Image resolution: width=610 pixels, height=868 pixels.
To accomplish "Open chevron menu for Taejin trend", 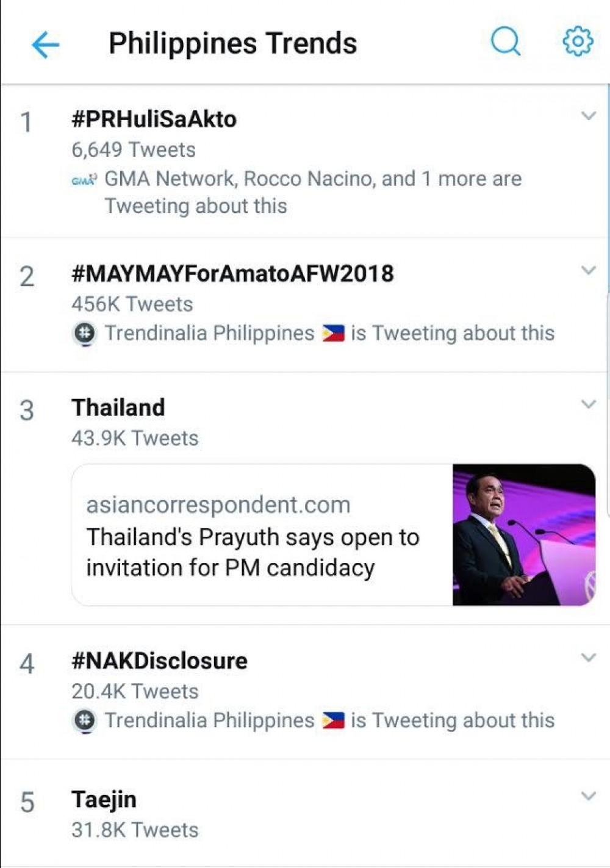I will (588, 795).
